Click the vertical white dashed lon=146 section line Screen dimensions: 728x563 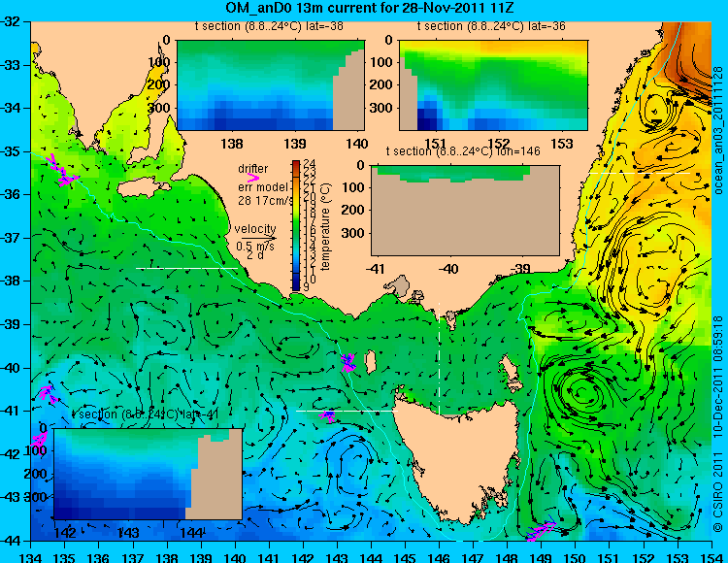point(439,358)
